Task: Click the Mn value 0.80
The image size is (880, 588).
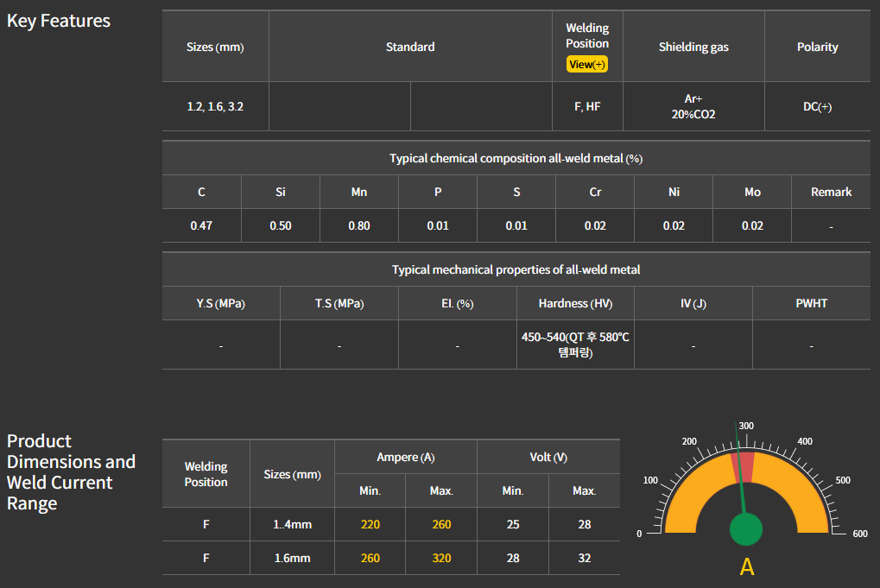Action: 359,225
